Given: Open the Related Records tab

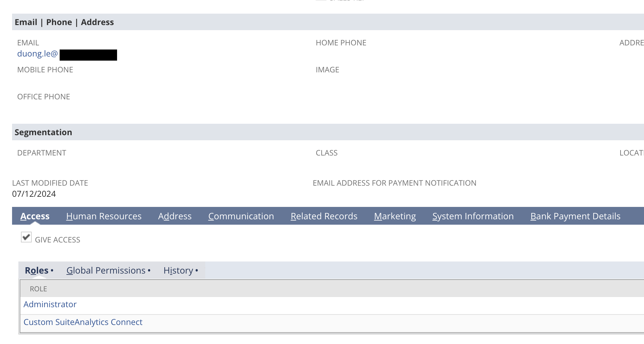Looking at the screenshot, I should click(324, 216).
